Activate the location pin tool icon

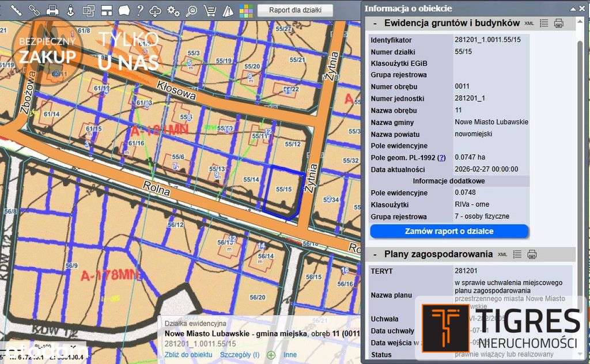tap(70, 10)
